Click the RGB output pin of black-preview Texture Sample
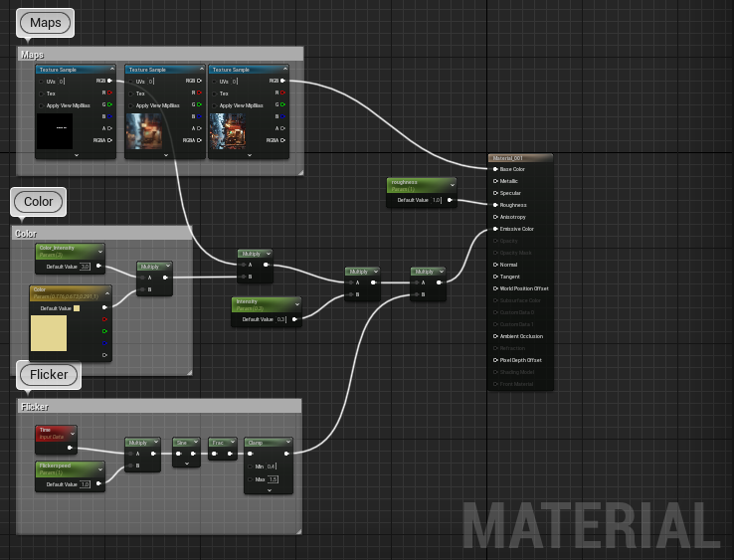The width and height of the screenshot is (734, 560). coord(109,81)
